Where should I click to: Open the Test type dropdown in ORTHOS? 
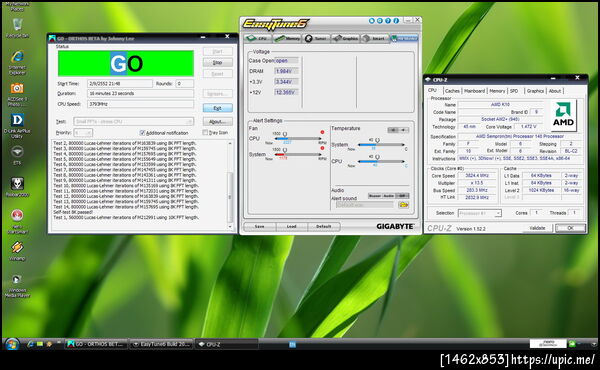[133, 122]
